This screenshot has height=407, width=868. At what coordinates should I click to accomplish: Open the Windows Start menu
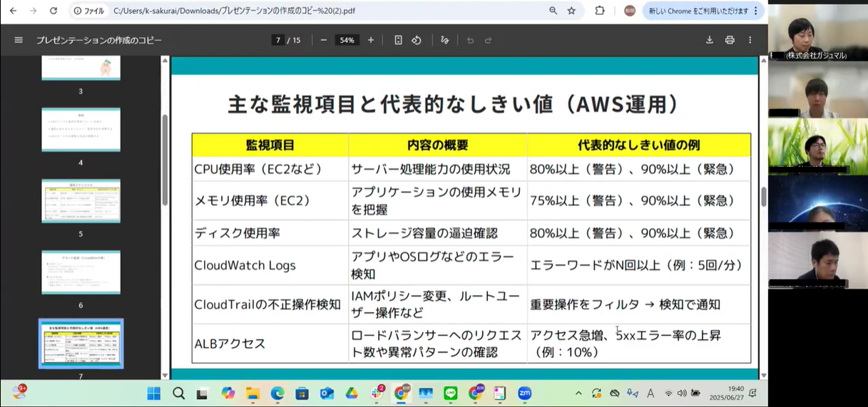coord(154,393)
